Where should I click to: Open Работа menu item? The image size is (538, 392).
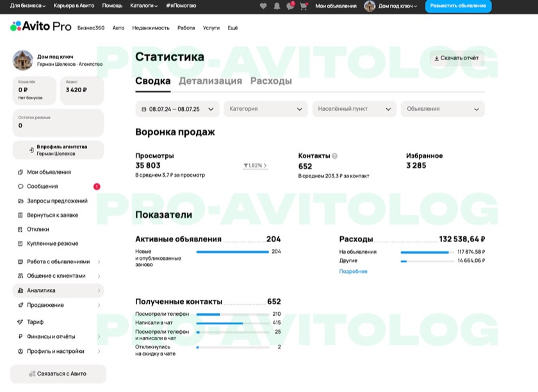click(186, 28)
